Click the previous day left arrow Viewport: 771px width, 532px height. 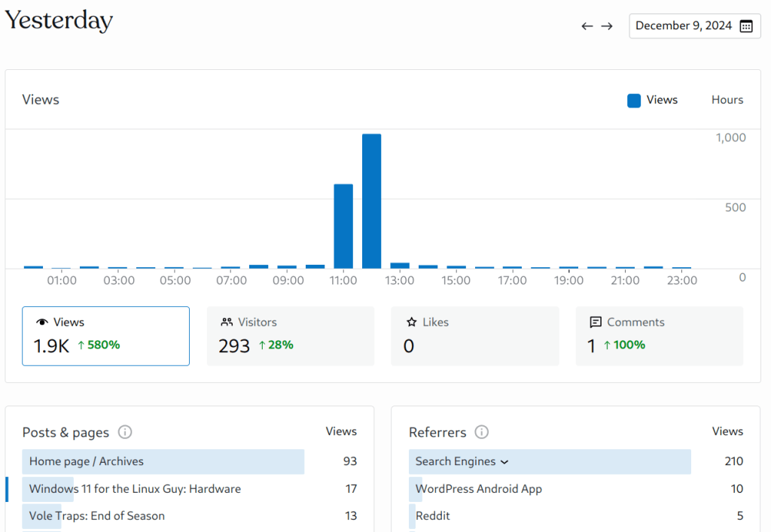click(x=587, y=26)
